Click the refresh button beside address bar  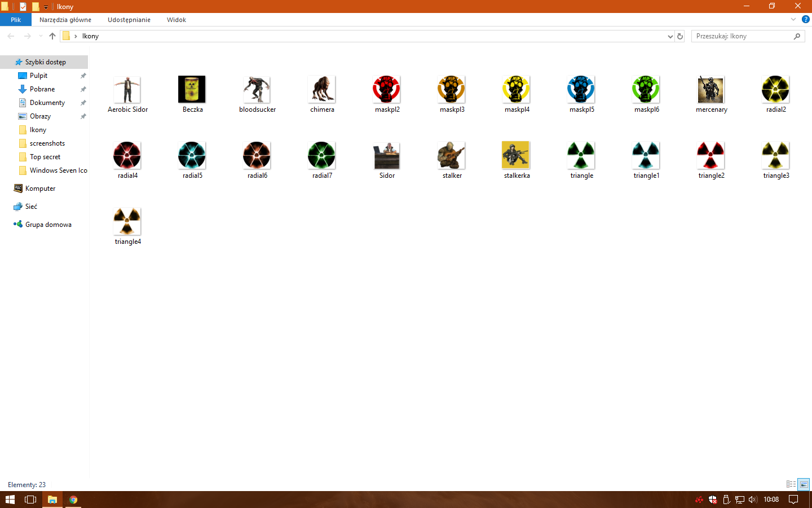pyautogui.click(x=680, y=36)
